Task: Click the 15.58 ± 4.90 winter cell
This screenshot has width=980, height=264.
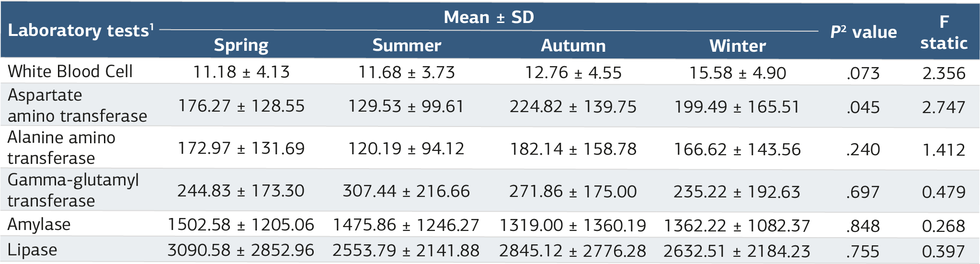Action: tap(738, 73)
